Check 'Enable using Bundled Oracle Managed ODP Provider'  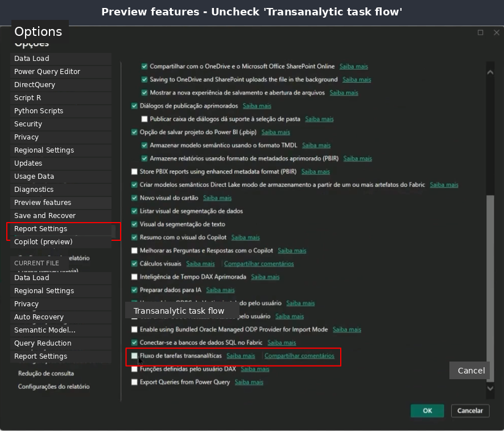point(135,329)
